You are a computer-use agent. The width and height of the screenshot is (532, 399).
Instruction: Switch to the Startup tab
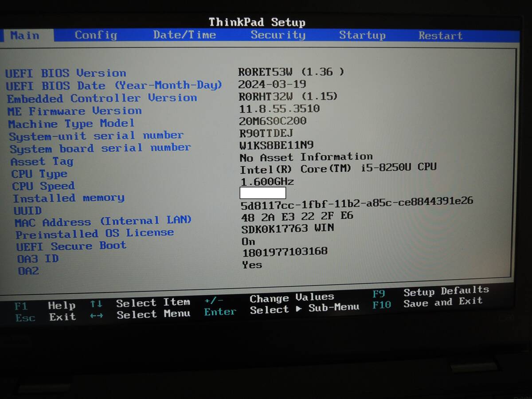click(x=362, y=35)
